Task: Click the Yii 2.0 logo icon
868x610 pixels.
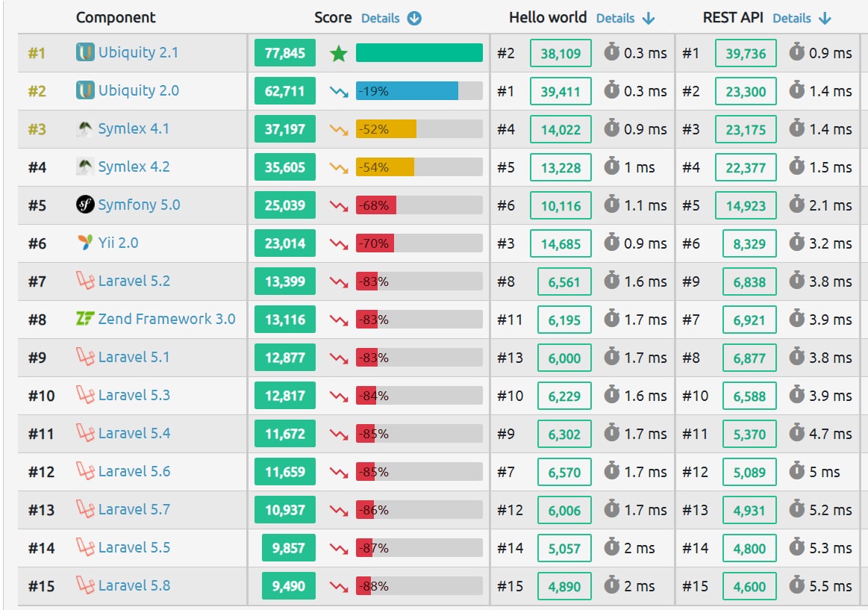Action: [x=84, y=243]
